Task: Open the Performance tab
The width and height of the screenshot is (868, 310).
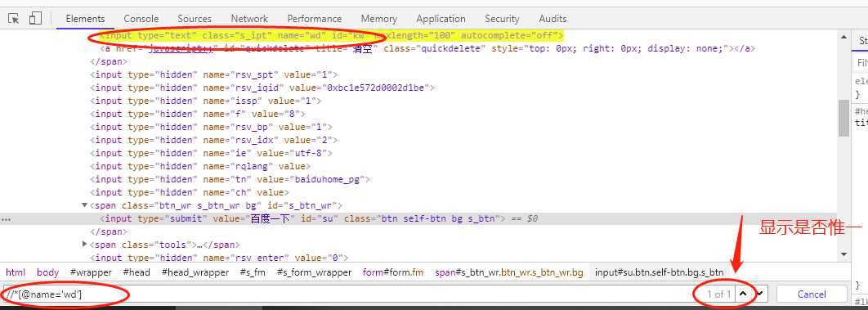Action: 315,18
